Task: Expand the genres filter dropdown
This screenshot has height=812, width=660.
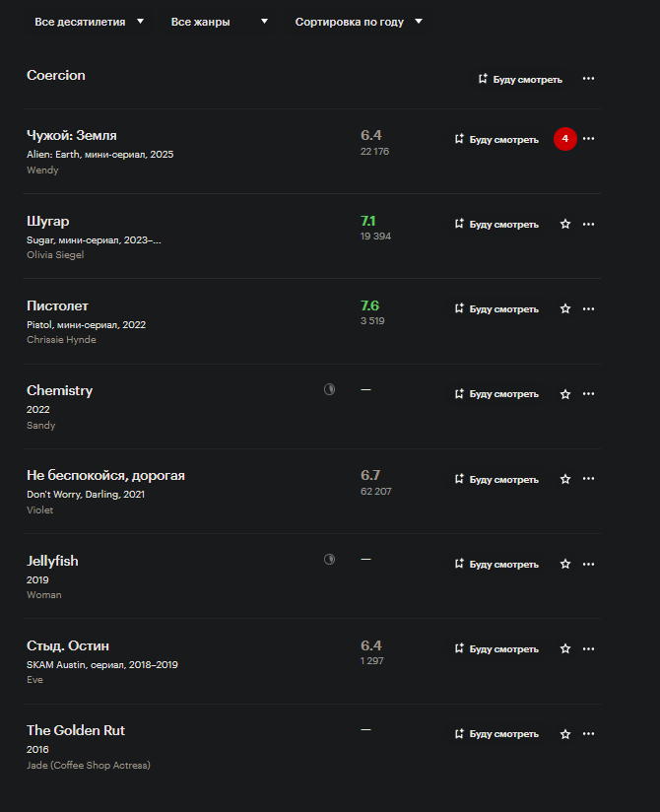Action: [x=219, y=22]
